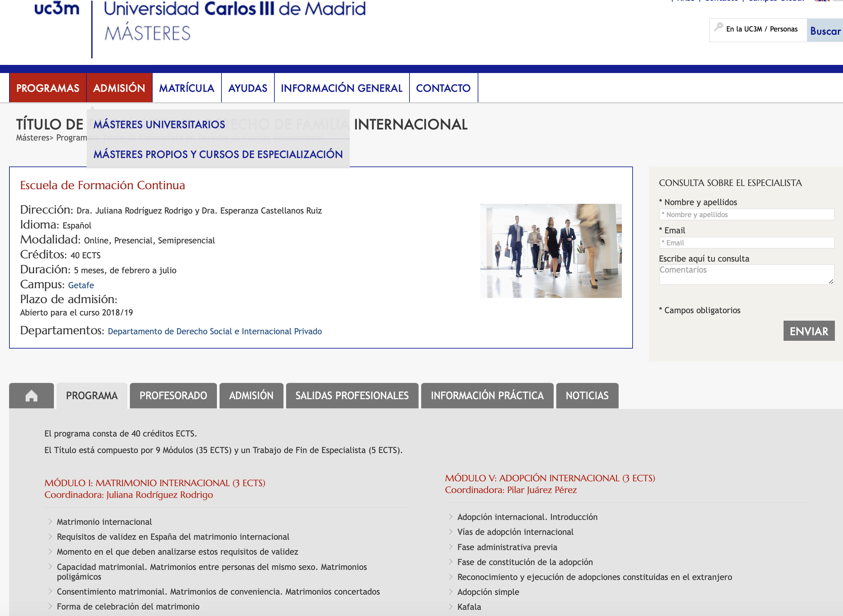
Task: Click the Buscar button
Action: point(825,31)
